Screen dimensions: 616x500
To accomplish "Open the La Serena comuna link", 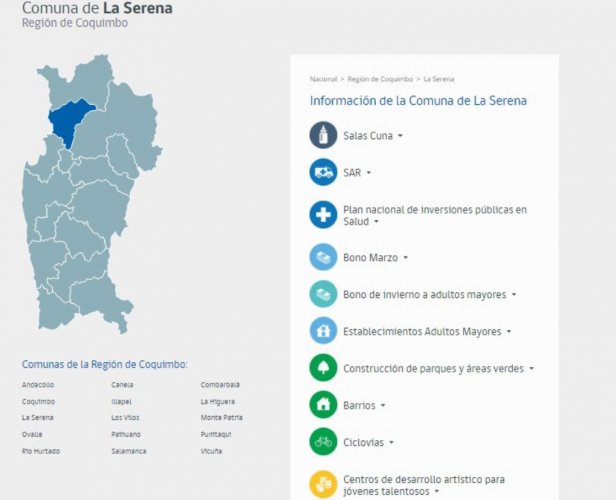I will click(x=38, y=418).
